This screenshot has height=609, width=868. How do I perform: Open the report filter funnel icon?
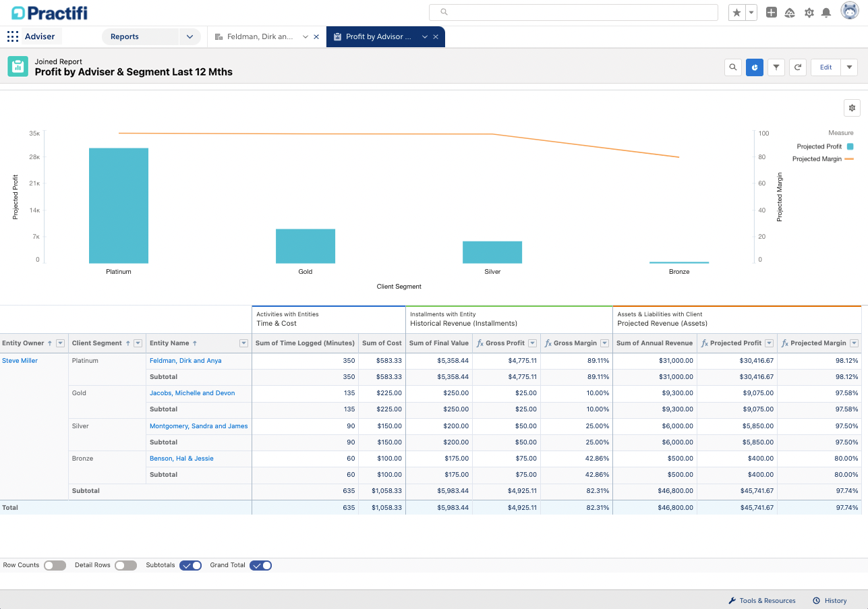point(776,67)
